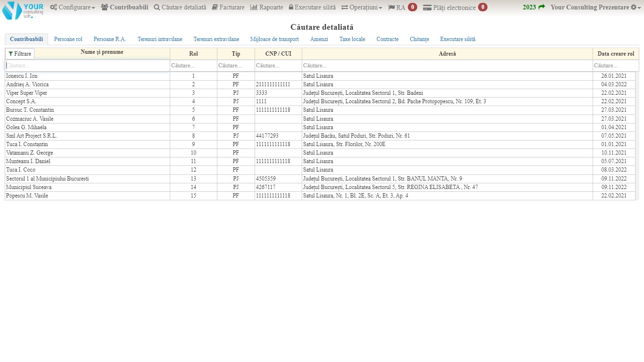This screenshot has width=644, height=362.
Task: Select the Vatamanu Z. George row
Action: (x=320, y=153)
